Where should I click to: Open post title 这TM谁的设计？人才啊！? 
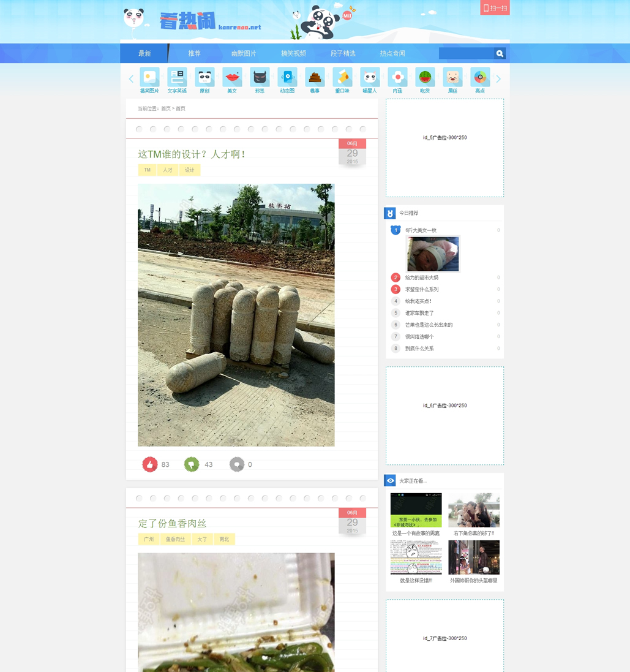click(192, 154)
